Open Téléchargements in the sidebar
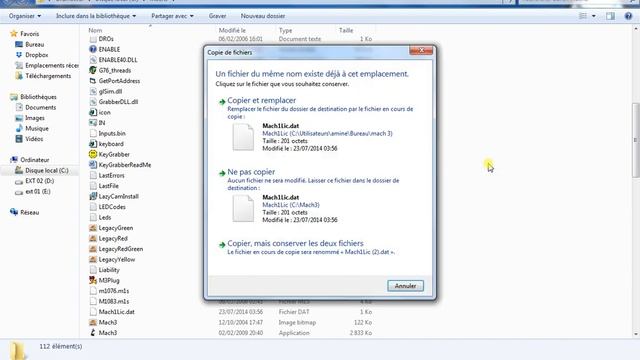 click(43, 76)
